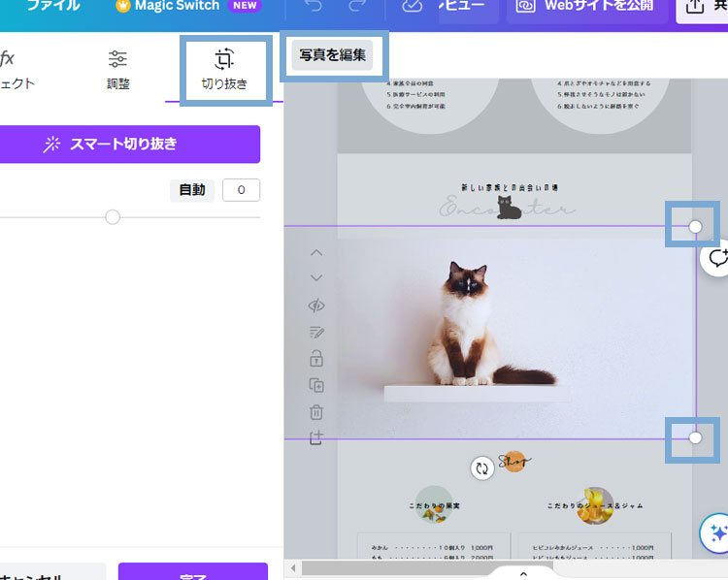Expand the bottom page panel chevron
The width and height of the screenshot is (728, 580).
pos(523,574)
